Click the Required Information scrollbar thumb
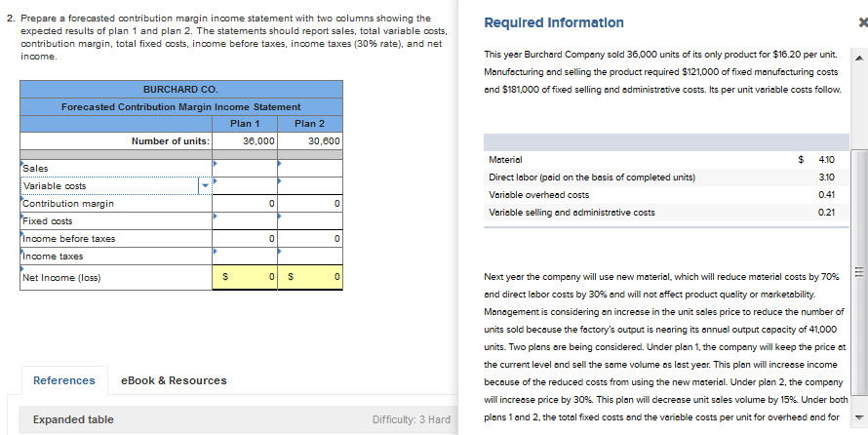The image size is (868, 435). coord(859,271)
